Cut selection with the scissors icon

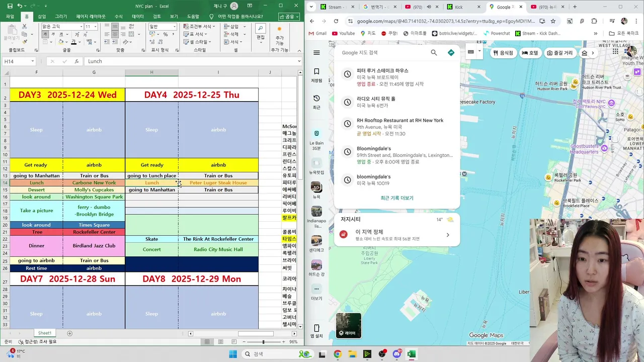[x=24, y=27]
